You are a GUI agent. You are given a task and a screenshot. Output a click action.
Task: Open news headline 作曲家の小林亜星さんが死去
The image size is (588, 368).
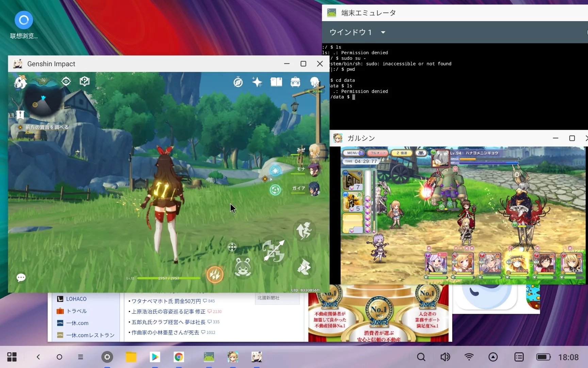point(165,333)
